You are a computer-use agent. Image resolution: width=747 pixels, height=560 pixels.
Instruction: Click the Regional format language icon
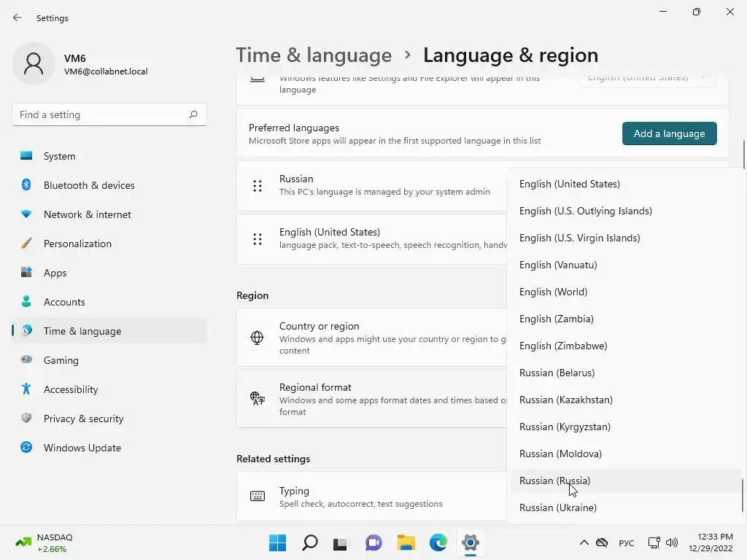pos(258,398)
